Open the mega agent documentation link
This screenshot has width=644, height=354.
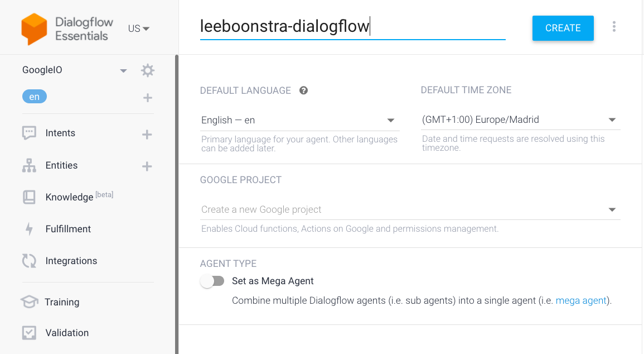(x=581, y=300)
